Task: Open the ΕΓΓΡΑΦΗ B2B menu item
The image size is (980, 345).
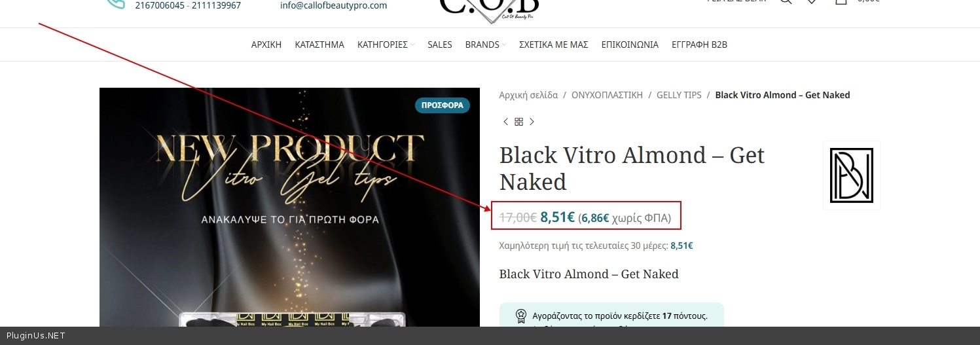Action: [x=699, y=45]
